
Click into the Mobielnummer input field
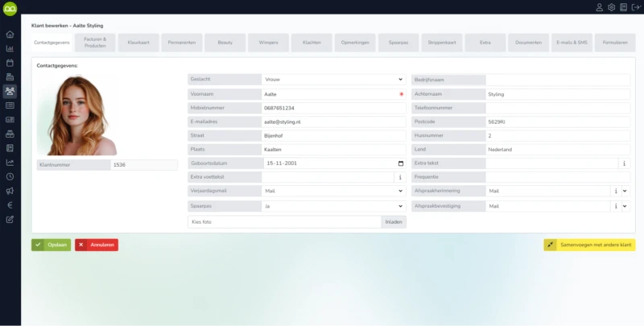pos(333,108)
